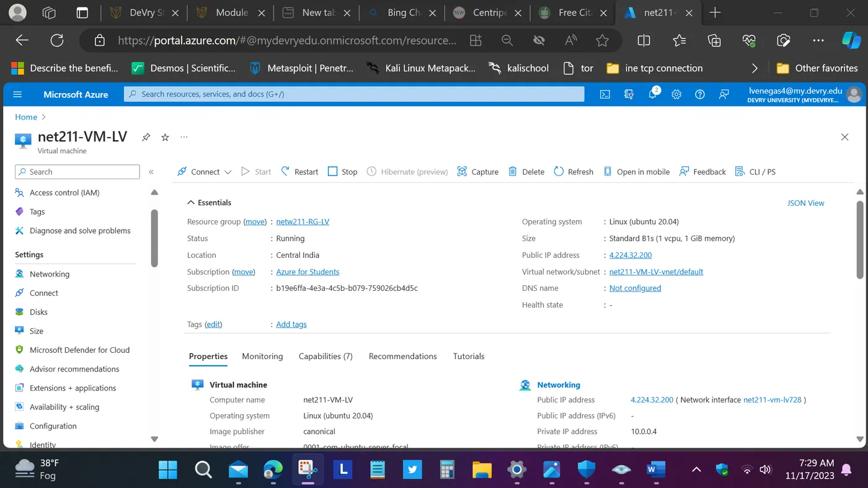The image size is (868, 488).
Task: Delete the virtual machine
Action: pos(526,172)
